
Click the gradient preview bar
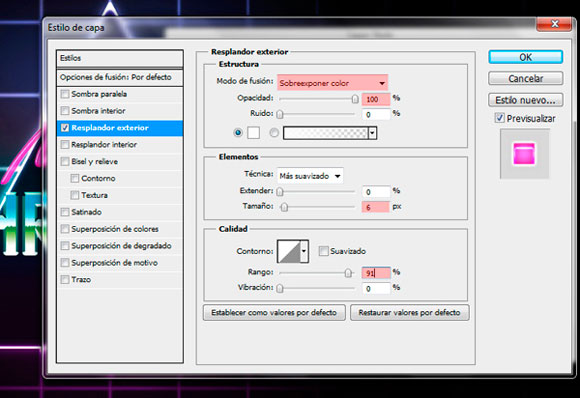point(326,133)
